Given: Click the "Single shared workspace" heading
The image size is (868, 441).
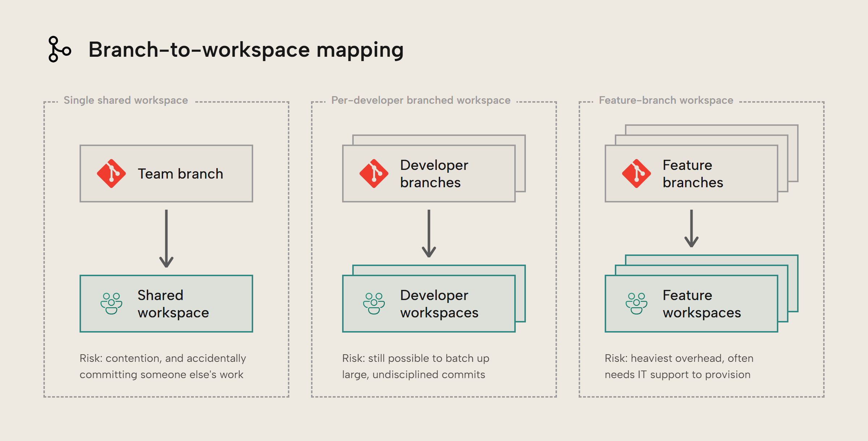Looking at the screenshot, I should pyautogui.click(x=126, y=100).
